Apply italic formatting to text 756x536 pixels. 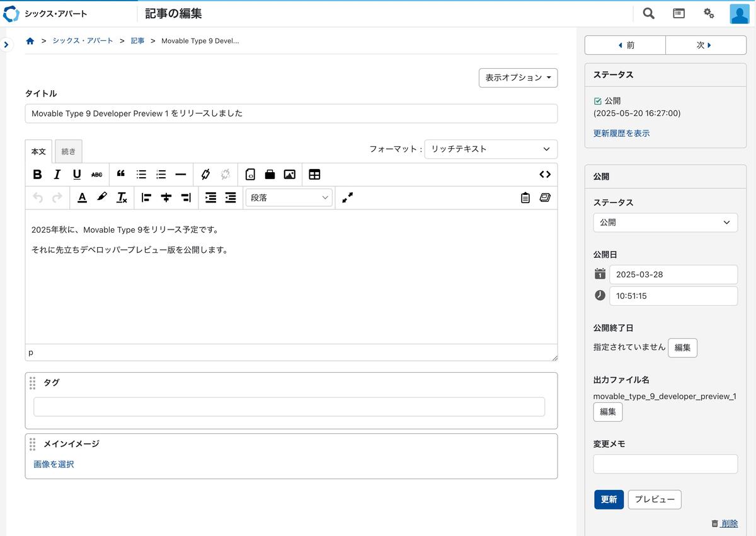click(x=57, y=175)
